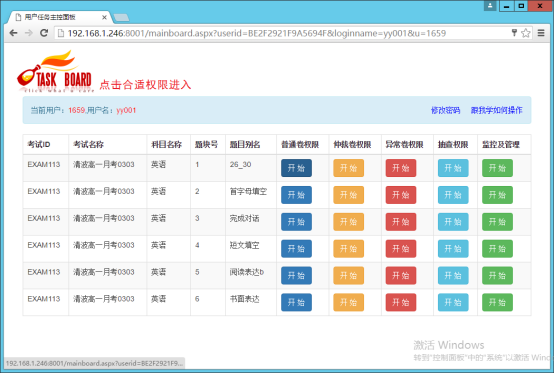
Task: Focus the address bar URL
Action: click(x=257, y=33)
